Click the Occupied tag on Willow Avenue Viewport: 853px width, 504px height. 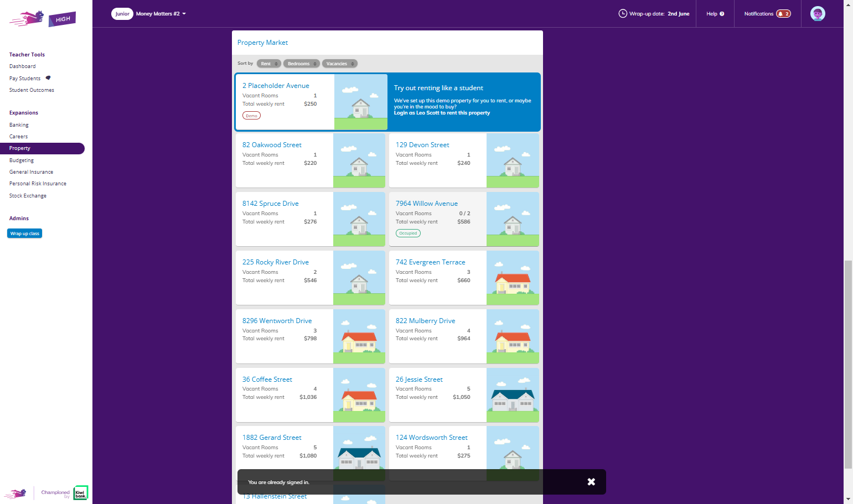pyautogui.click(x=408, y=233)
